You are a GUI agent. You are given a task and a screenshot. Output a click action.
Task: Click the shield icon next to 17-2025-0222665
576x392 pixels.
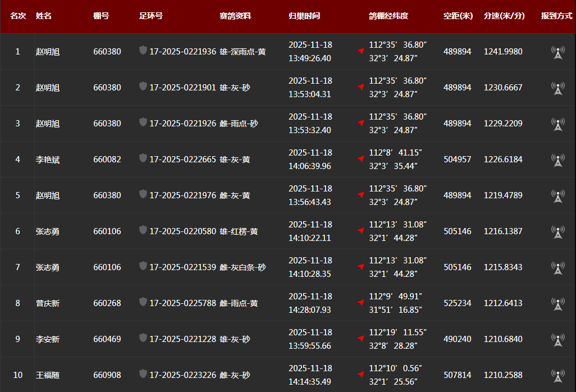pos(143,158)
